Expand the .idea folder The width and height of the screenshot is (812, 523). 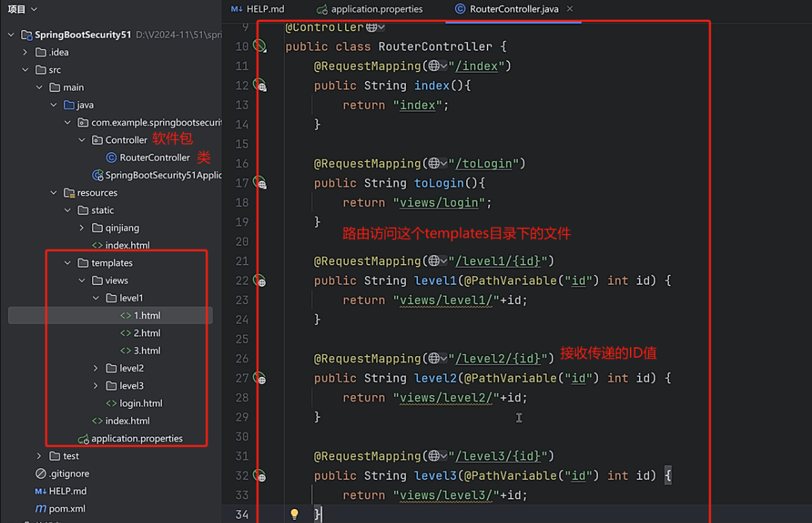pos(26,52)
